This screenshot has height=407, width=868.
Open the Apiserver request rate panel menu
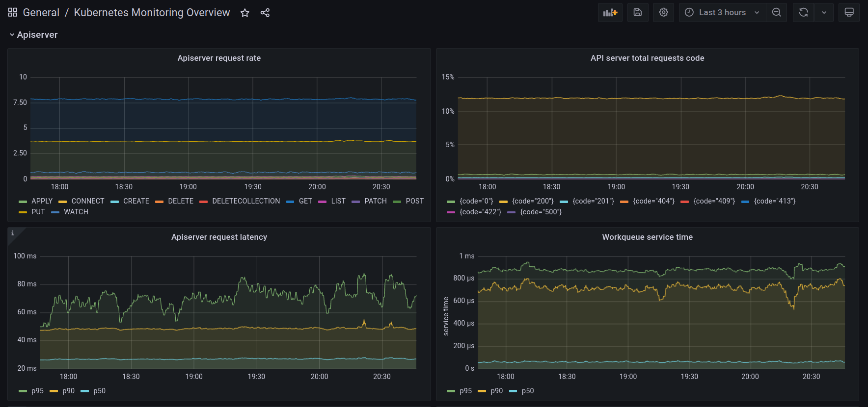(x=219, y=58)
